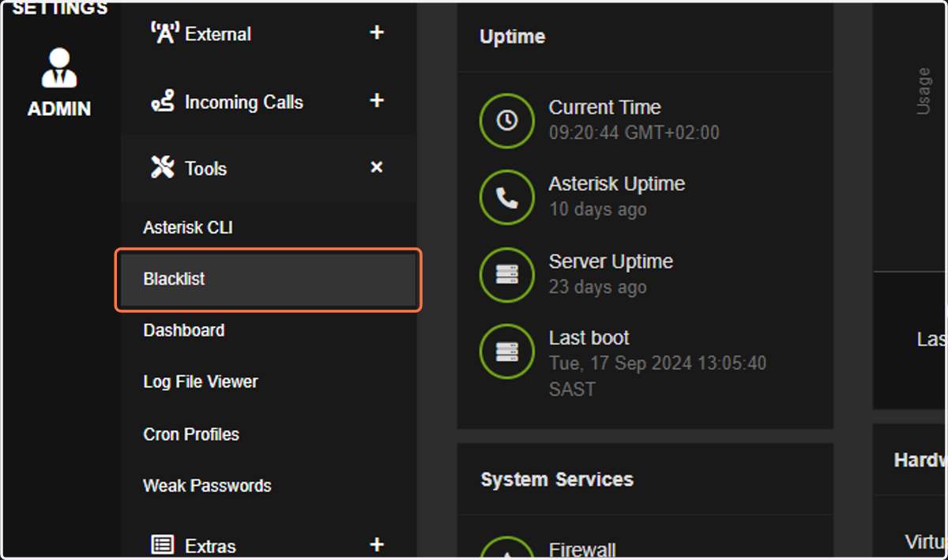Click the '23 days ago' value
This screenshot has height=560, width=948.
coord(598,287)
